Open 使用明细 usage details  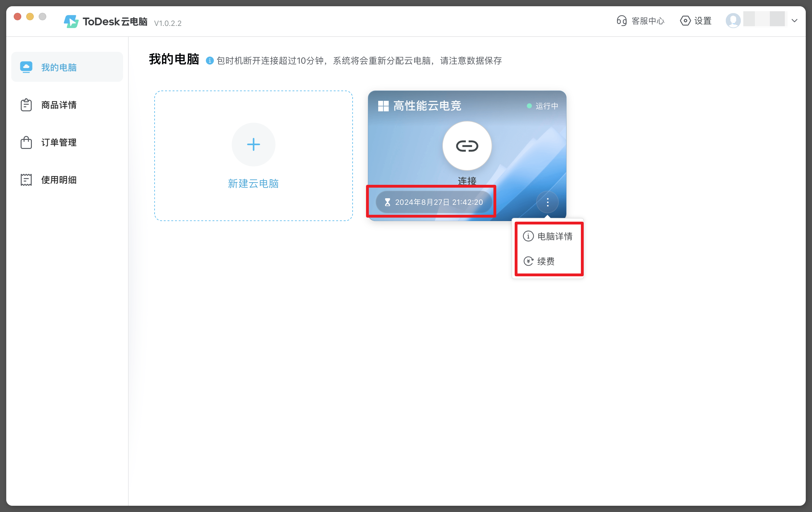59,180
